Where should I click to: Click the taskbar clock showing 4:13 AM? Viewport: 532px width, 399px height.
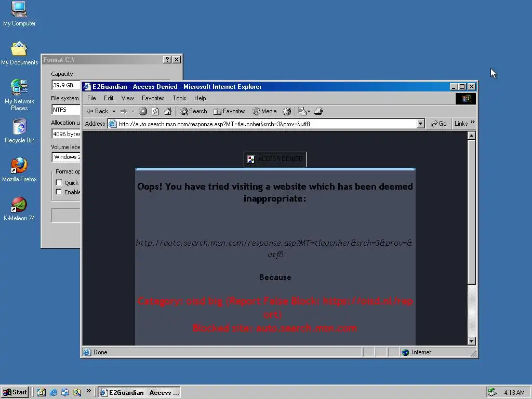(x=514, y=393)
